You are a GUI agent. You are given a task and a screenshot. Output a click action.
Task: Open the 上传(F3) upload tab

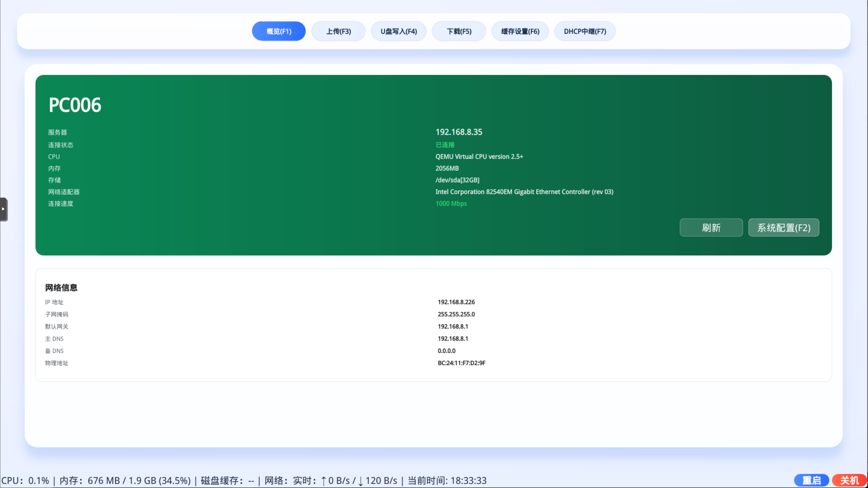(338, 31)
